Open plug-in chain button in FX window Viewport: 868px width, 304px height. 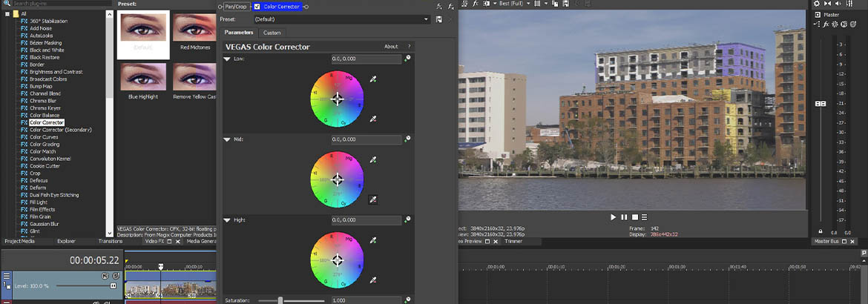point(438,7)
